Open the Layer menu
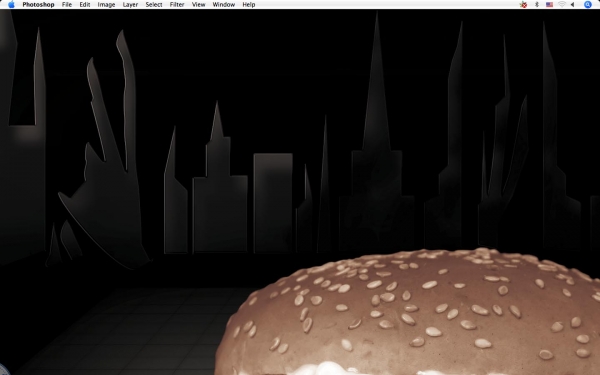 [130, 5]
